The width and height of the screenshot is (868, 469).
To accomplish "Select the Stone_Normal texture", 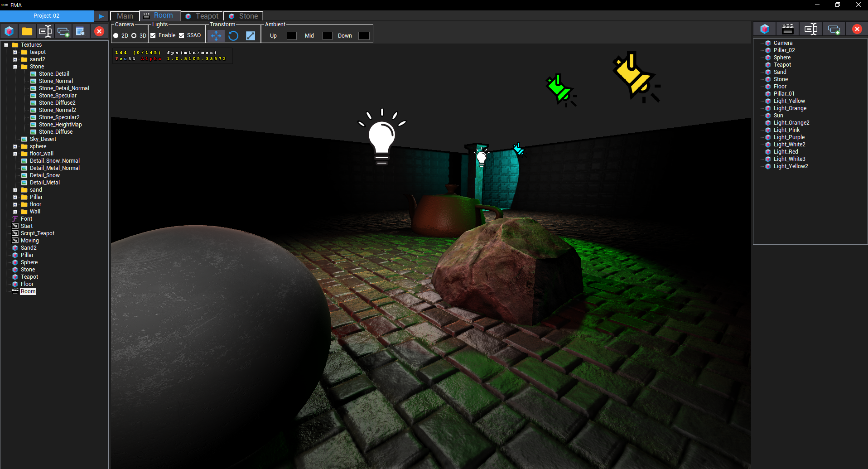I will click(x=56, y=81).
